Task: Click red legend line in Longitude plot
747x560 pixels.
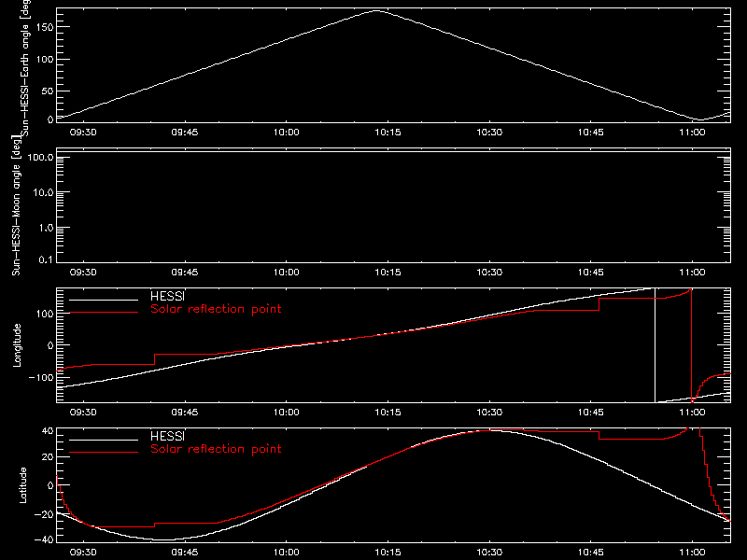Action: click(104, 313)
